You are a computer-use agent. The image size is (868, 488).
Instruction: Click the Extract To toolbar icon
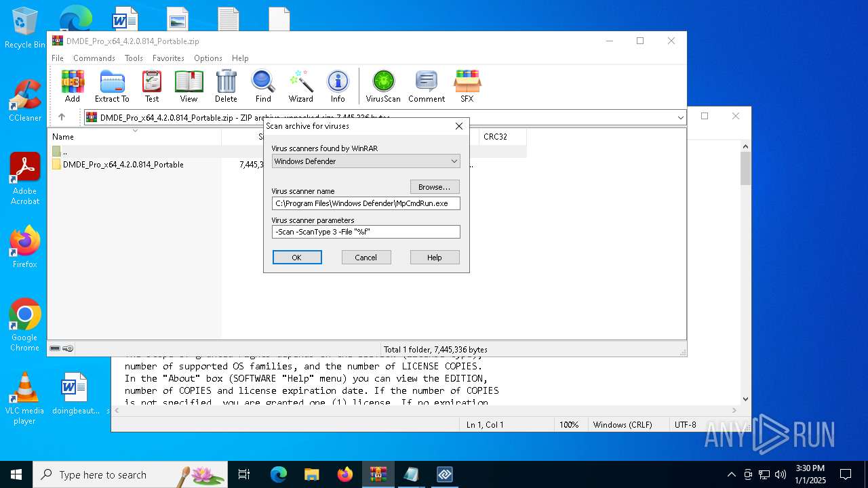pyautogui.click(x=112, y=86)
